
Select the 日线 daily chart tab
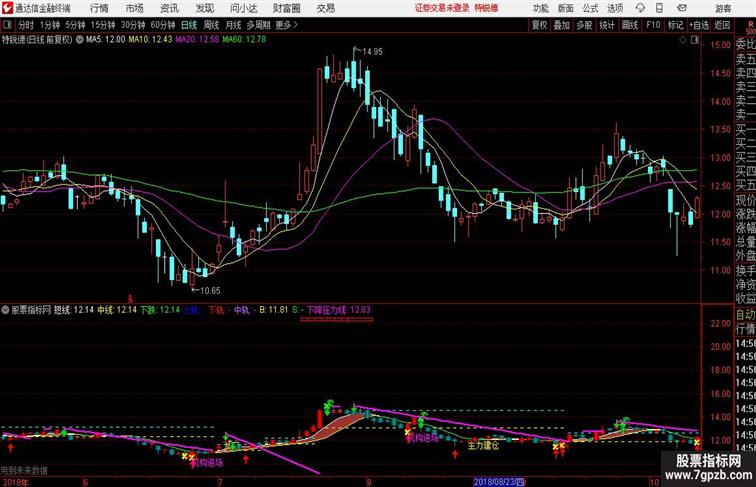pyautogui.click(x=189, y=25)
